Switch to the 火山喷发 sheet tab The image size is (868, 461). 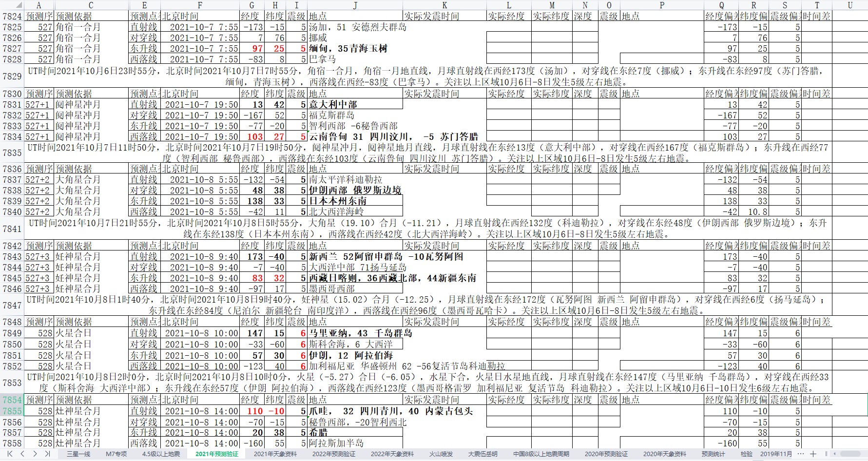441,454
